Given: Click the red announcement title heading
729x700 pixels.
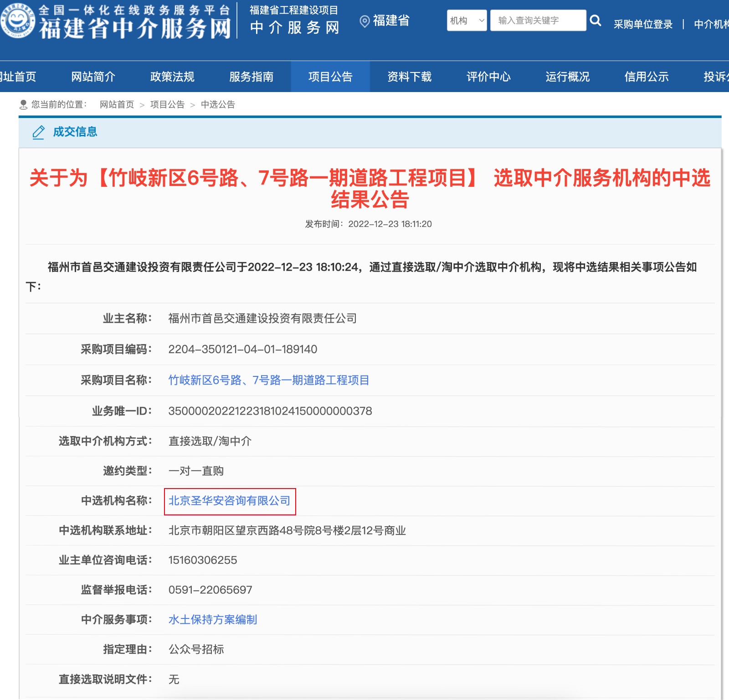Looking at the screenshot, I should (370, 189).
